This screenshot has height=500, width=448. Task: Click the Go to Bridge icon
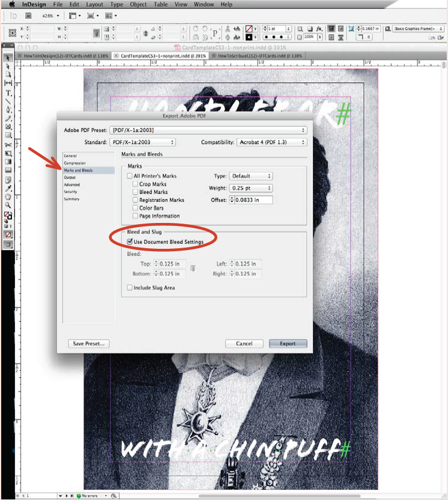28,16
